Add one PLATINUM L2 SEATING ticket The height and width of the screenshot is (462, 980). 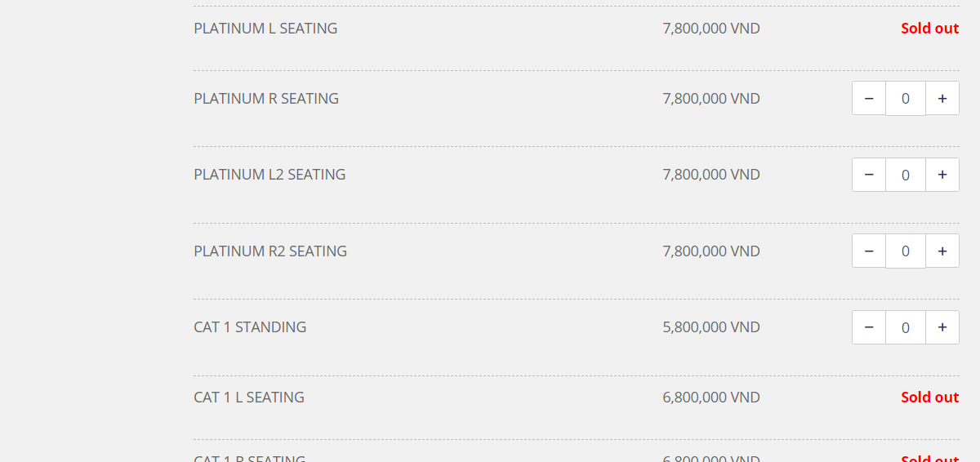942,175
